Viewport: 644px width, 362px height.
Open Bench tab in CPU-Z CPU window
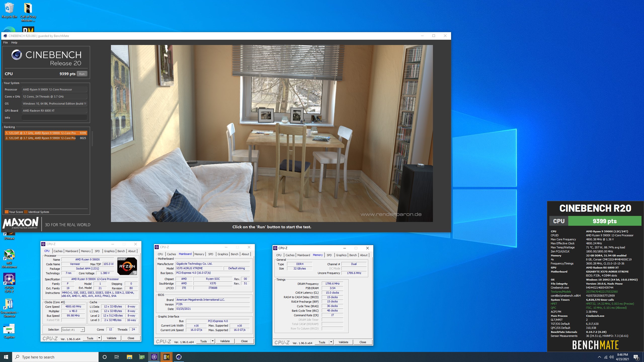click(x=121, y=251)
